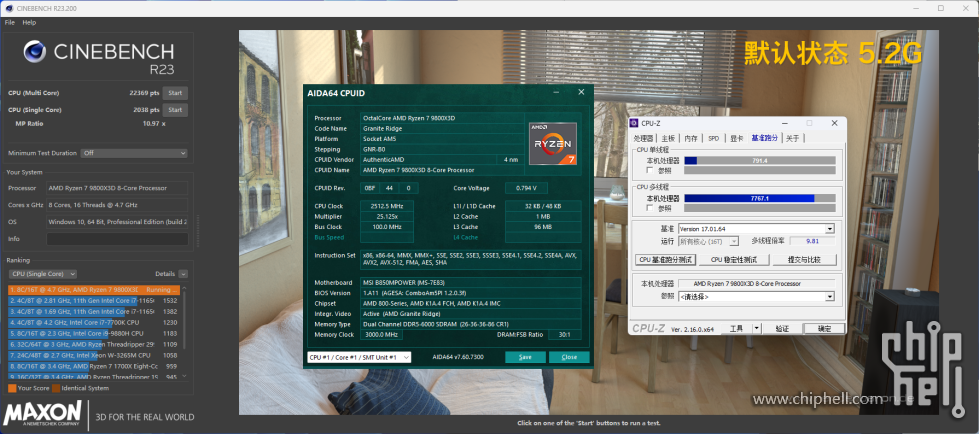Select ranking row 1 Ryzen 7 9800X3D
Screen dimensions: 979x434
(94, 290)
